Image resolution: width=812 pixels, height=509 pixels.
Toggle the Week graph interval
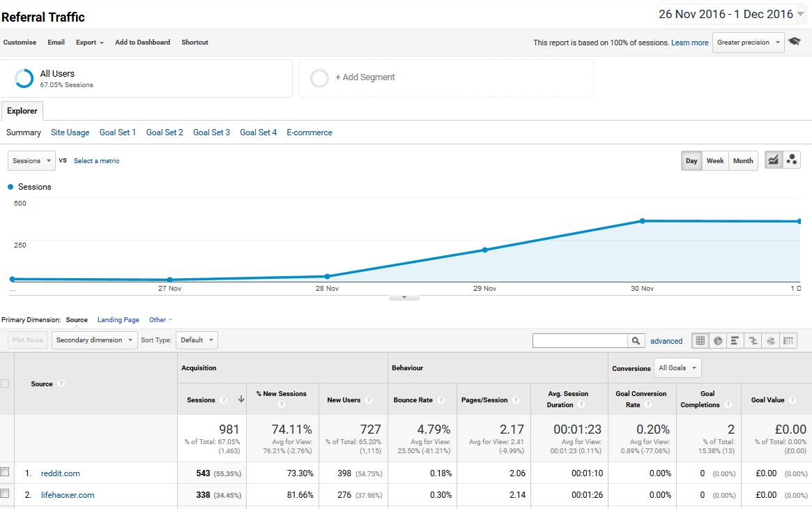[715, 160]
